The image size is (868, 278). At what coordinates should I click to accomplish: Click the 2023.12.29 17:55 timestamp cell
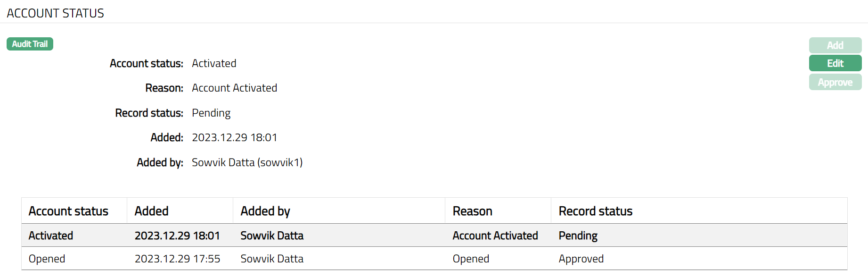click(177, 259)
